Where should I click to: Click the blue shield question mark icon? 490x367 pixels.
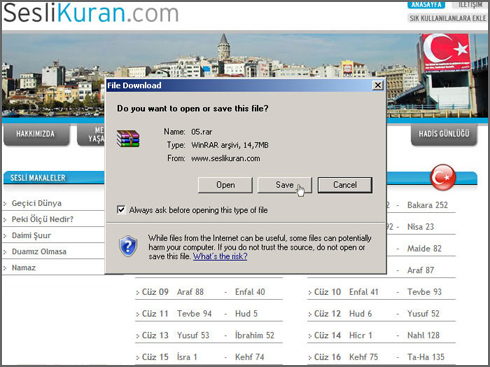[128, 246]
